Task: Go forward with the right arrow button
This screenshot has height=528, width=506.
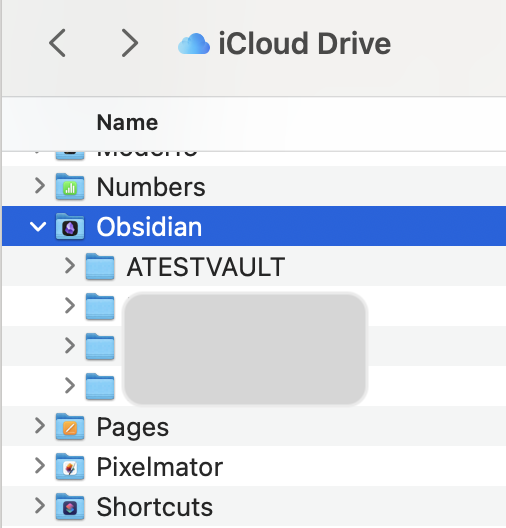Action: tap(130, 43)
